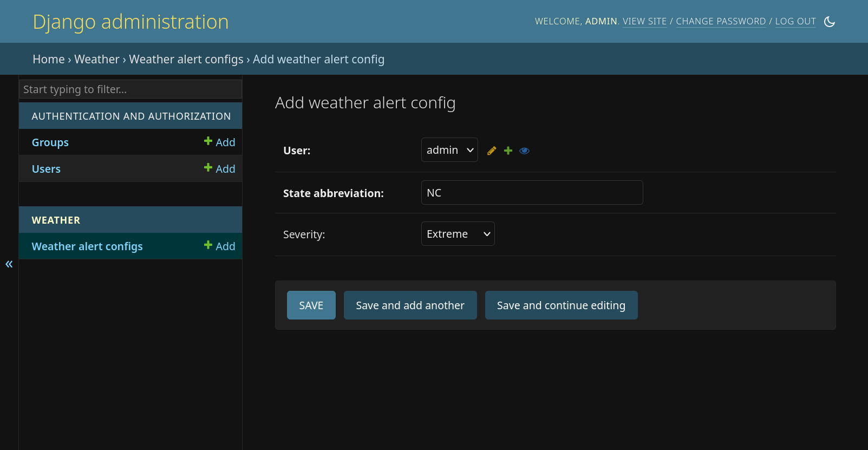Open the User dropdown showing admin
The height and width of the screenshot is (450, 868).
click(x=449, y=150)
